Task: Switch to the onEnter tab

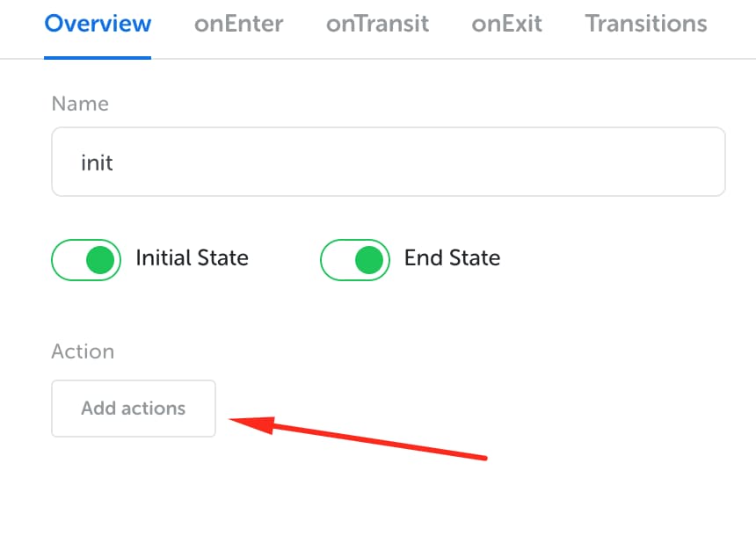Action: 238,24
